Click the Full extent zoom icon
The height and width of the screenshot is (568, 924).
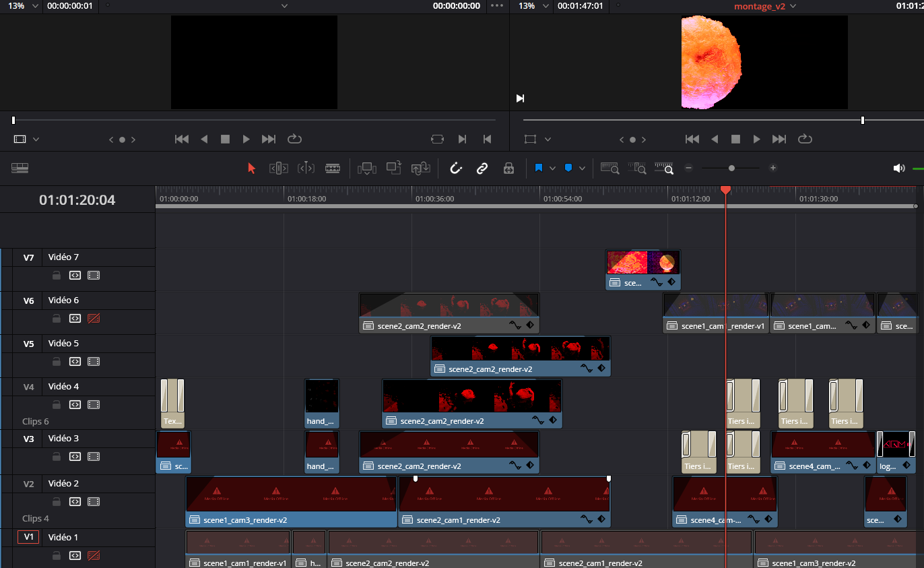click(x=610, y=168)
